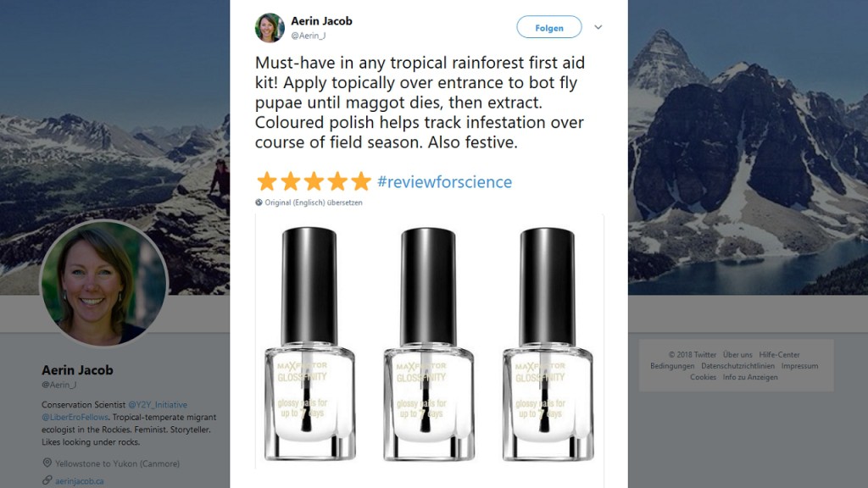
Task: Click the globe icon beside translate text
Action: click(x=259, y=202)
